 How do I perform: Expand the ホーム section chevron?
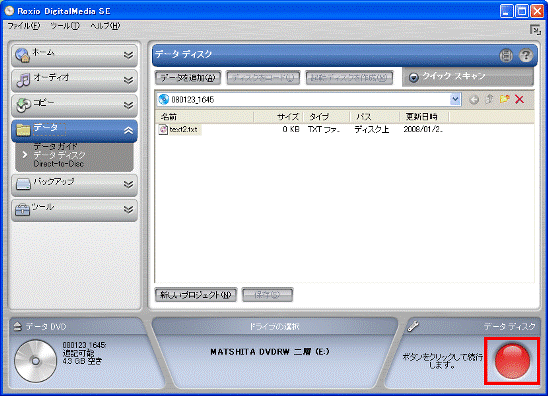tap(128, 55)
